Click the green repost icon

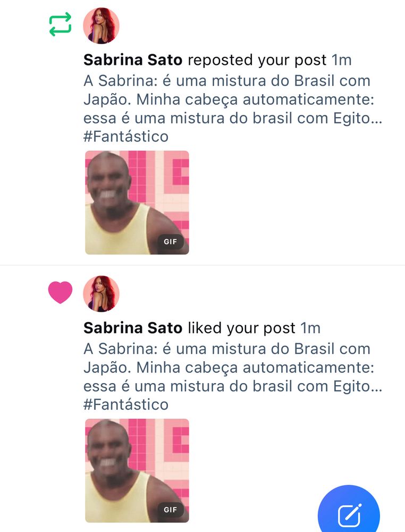tap(61, 24)
